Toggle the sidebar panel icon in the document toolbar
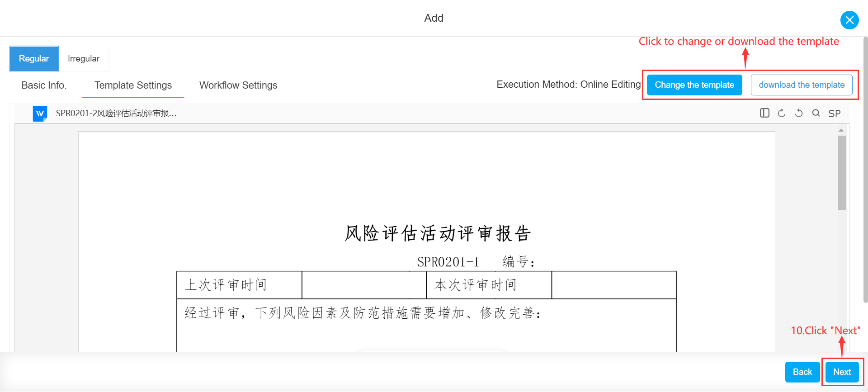Screen dimensions: 868x392 764,113
